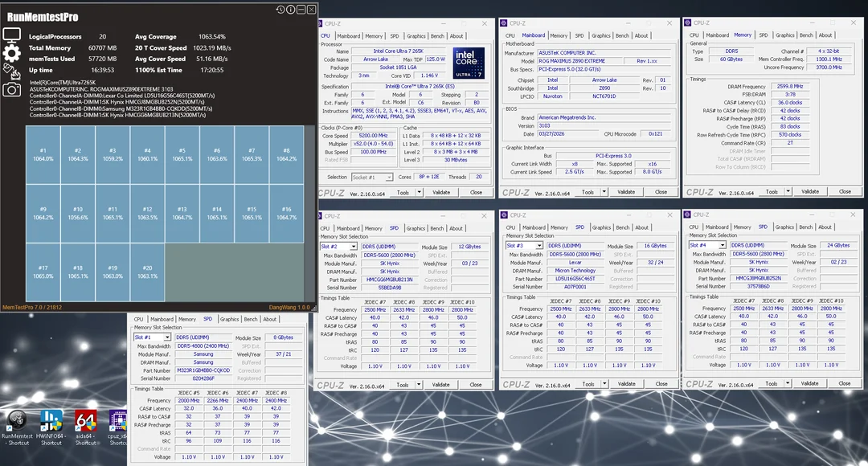Image resolution: width=868 pixels, height=466 pixels.
Task: Expand the Slot #3 memory slot dropdown
Action: (x=524, y=246)
